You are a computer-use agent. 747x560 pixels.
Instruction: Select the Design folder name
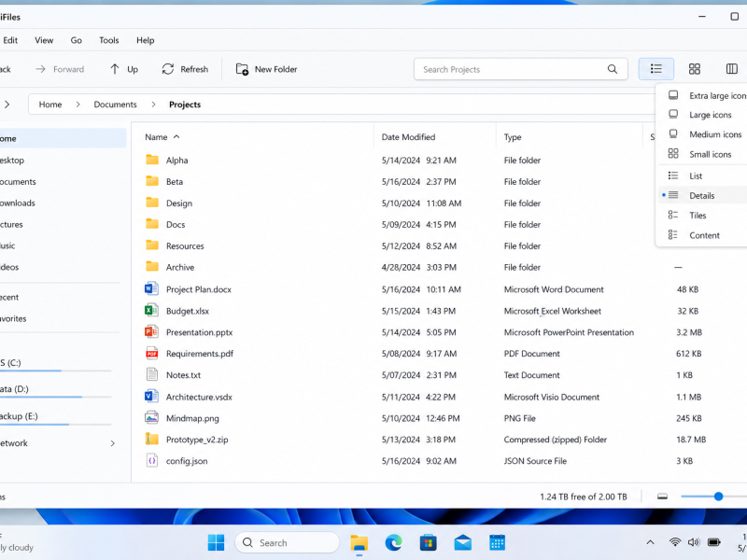tap(179, 203)
